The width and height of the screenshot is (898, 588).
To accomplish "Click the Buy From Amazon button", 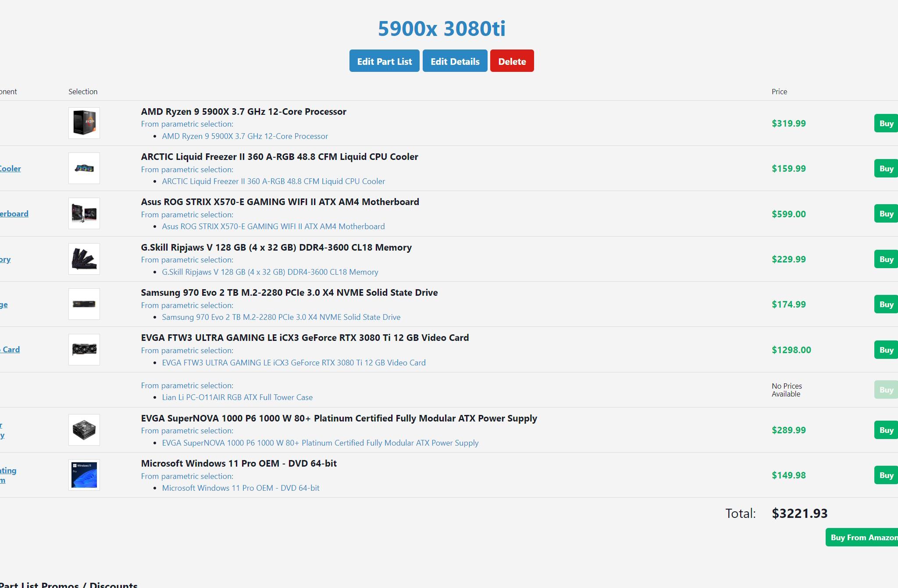I will coord(862,538).
